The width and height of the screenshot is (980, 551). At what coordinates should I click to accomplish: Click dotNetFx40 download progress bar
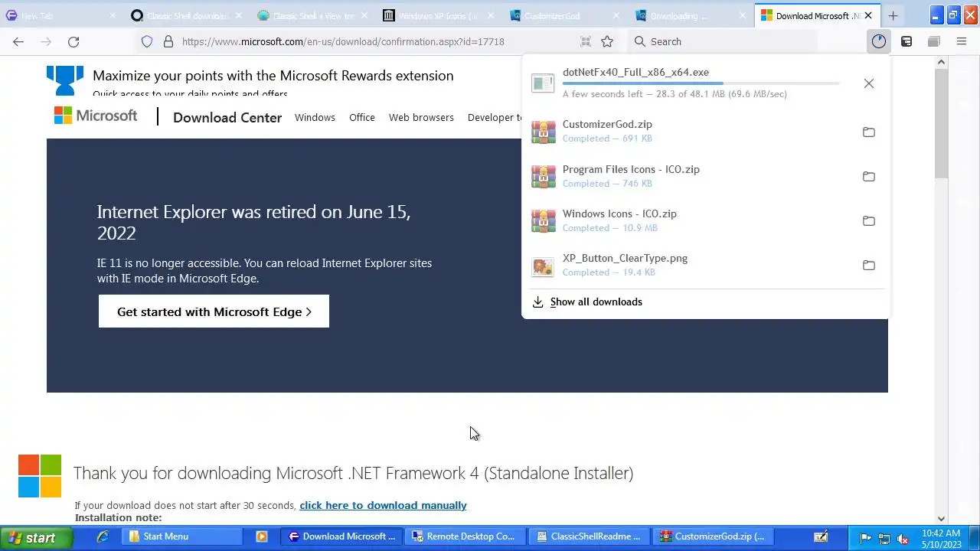click(701, 83)
